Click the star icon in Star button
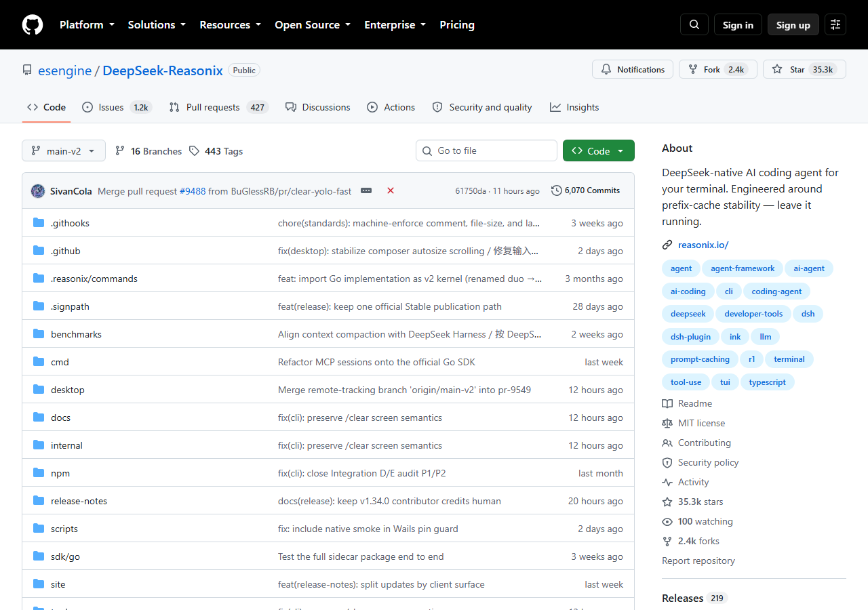The image size is (868, 610). 777,70
